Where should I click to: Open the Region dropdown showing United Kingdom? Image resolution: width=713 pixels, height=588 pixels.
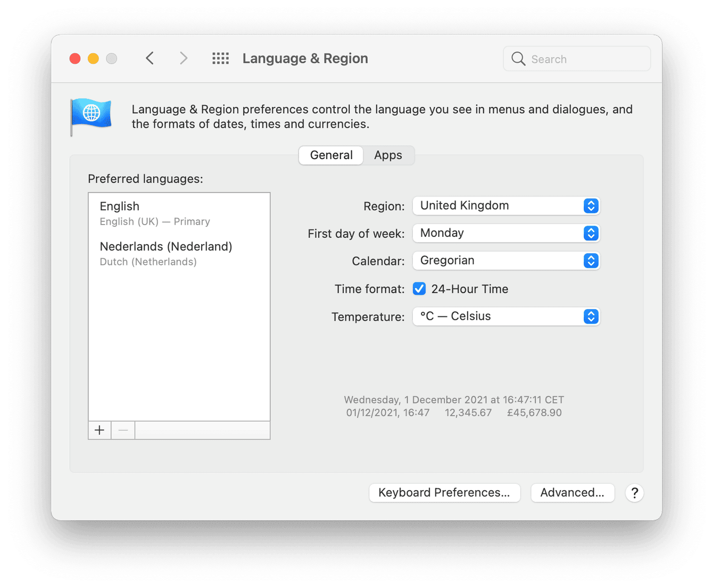coord(505,206)
